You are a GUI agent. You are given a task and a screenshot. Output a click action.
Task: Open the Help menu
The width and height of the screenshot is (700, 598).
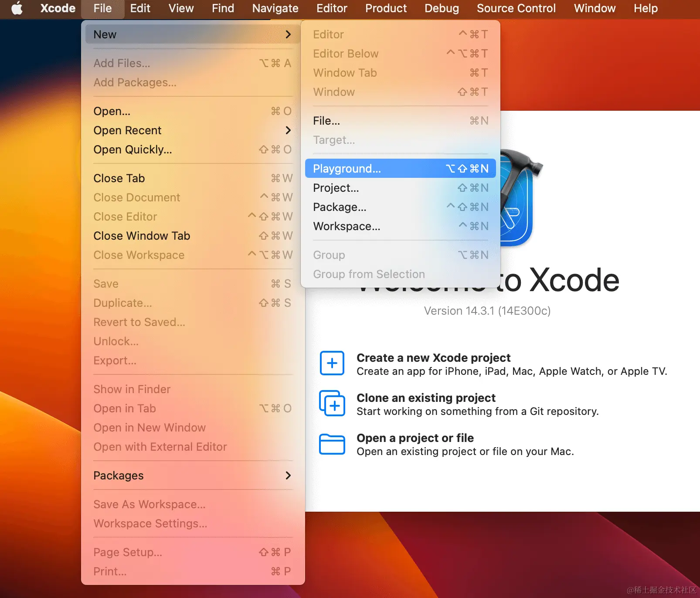(646, 8)
